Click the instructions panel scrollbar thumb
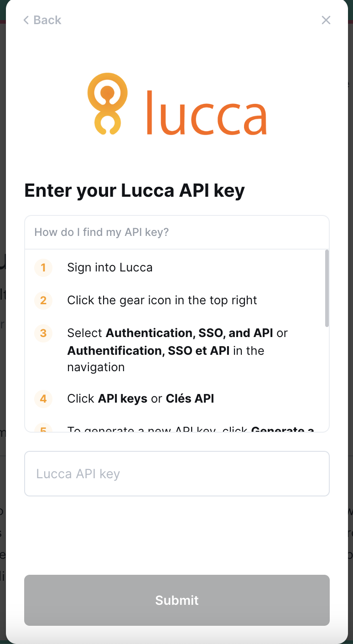 pos(327,288)
